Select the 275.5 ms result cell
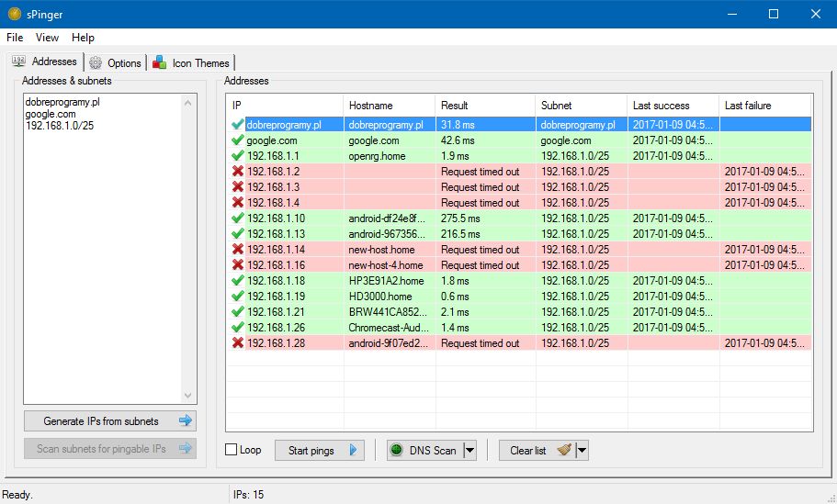837x504 pixels. click(x=485, y=218)
